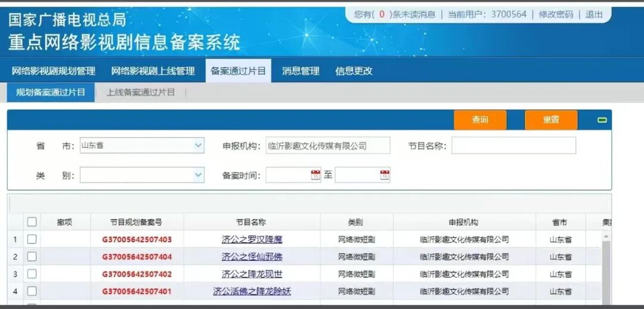Open the 济公之怪仙邪佛 program link

[252, 257]
